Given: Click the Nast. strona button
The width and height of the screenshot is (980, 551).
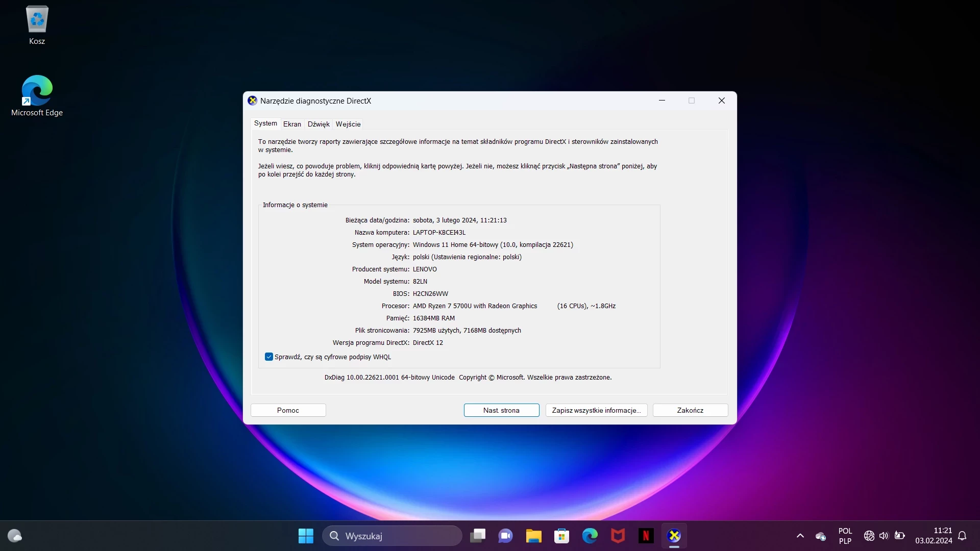Looking at the screenshot, I should [501, 410].
